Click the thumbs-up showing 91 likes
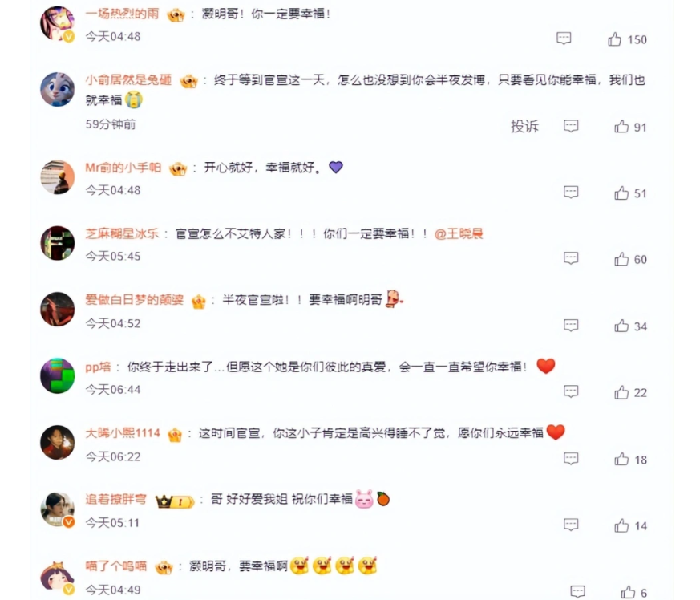The image size is (700, 600). coord(621,127)
